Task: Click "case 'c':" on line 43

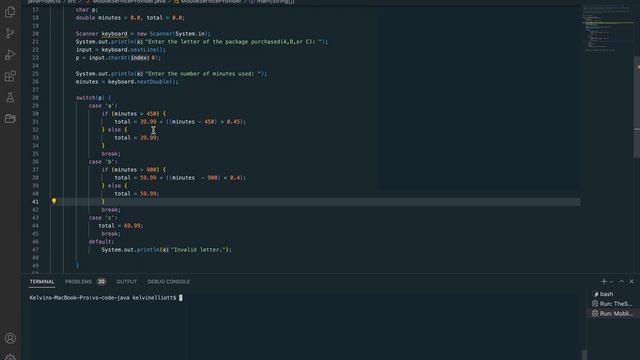Action: click(x=102, y=218)
